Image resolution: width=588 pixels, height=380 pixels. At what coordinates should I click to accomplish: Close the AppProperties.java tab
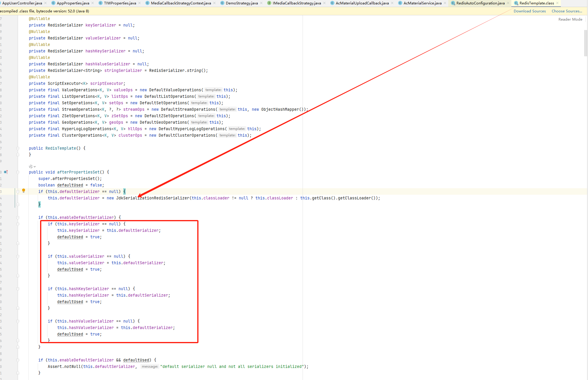93,3
